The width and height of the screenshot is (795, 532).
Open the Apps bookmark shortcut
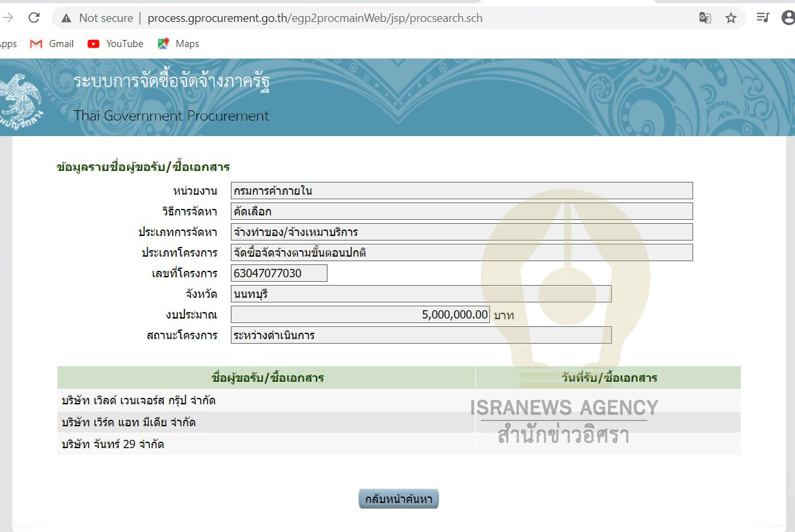(x=8, y=44)
